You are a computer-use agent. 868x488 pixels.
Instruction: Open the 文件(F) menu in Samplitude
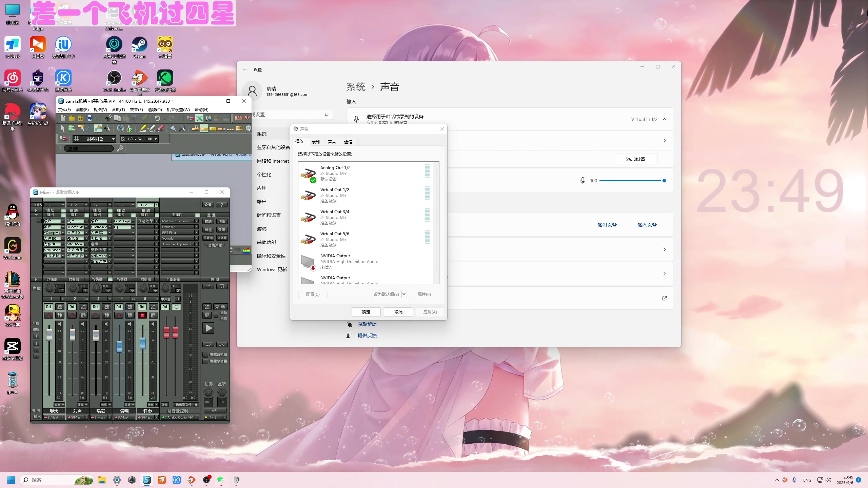[64, 109]
